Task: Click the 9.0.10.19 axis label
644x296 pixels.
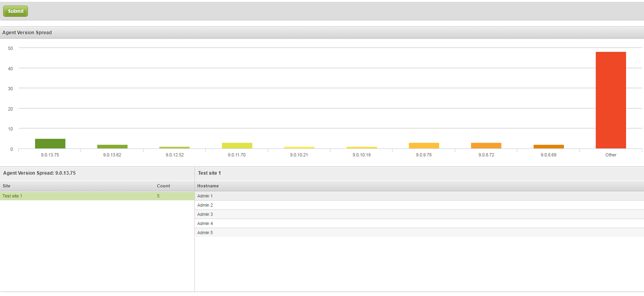Action: (362, 155)
